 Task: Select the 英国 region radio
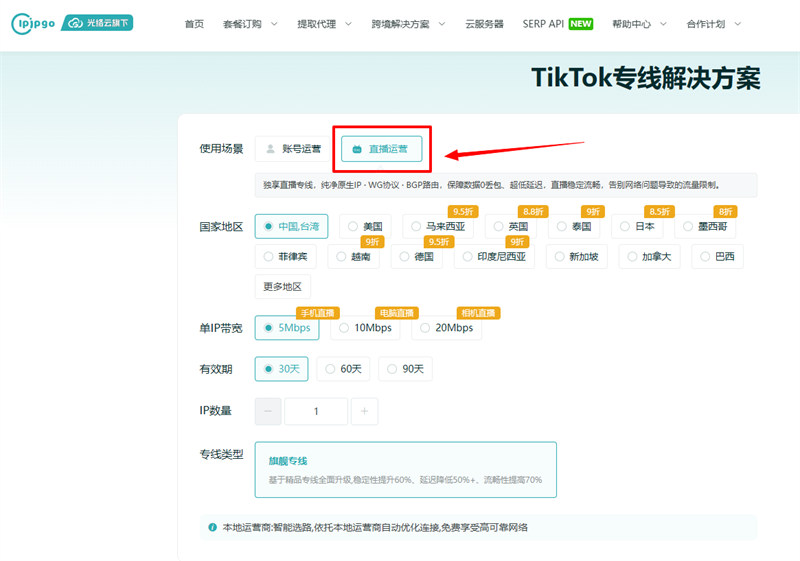coord(511,226)
